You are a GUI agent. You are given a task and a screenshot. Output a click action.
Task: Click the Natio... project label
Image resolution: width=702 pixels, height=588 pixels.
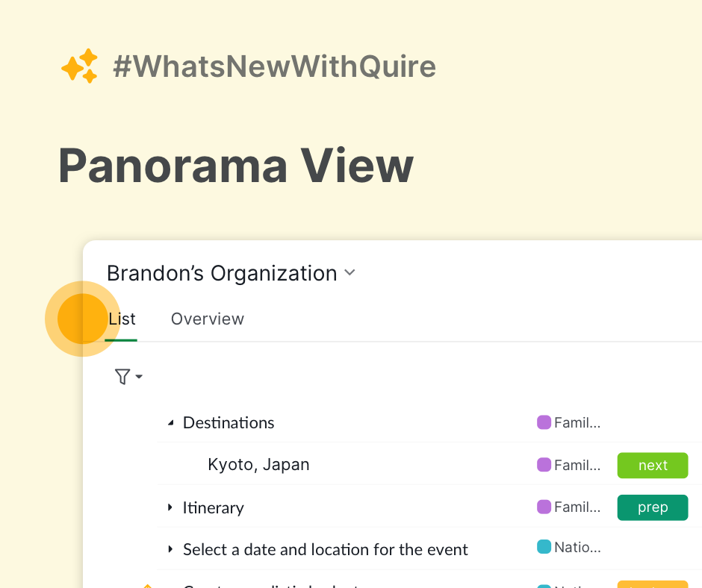tap(577, 547)
